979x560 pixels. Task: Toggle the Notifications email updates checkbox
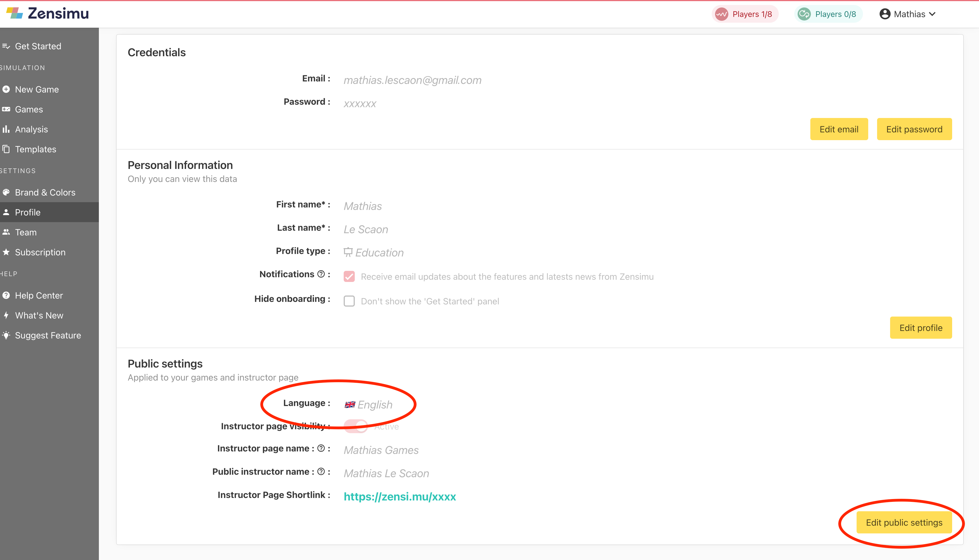click(349, 277)
